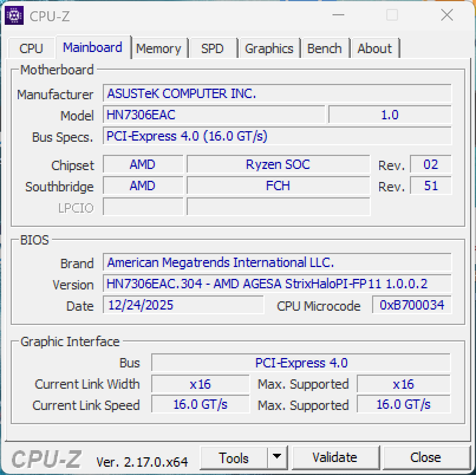Click the BIOS Brand American Megatrends field
476x475 pixels.
[277, 262]
